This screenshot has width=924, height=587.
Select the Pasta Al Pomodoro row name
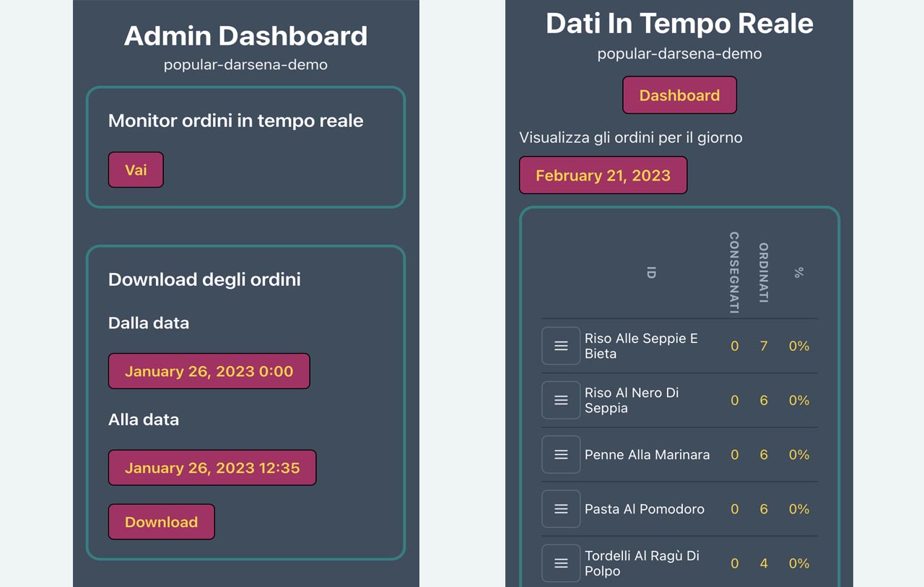tap(644, 509)
